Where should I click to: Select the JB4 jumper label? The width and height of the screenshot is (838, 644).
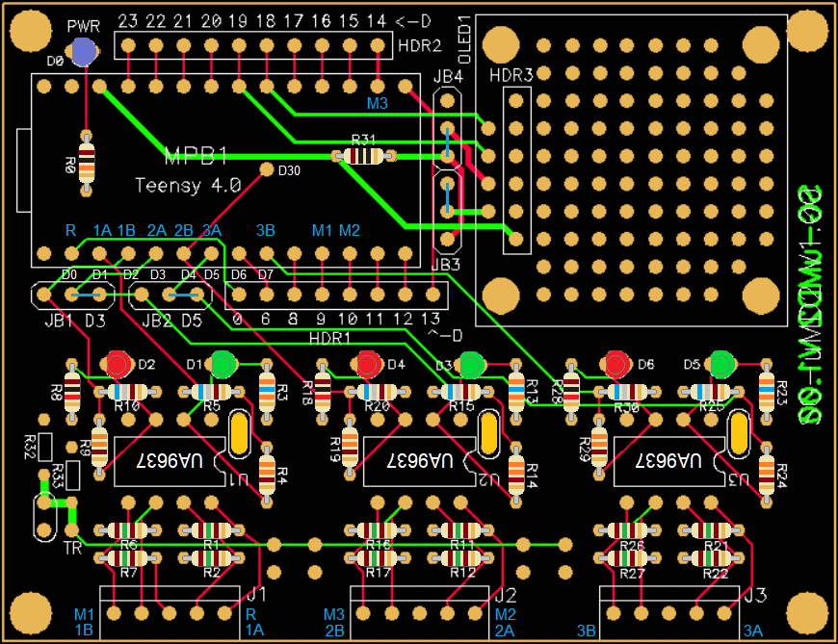coord(449,76)
